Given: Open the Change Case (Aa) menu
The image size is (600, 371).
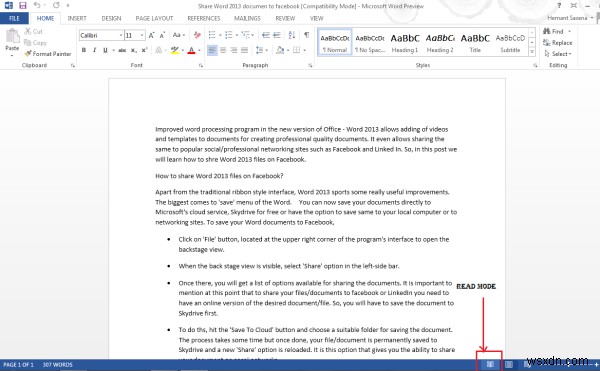Looking at the screenshot, I should coord(178,35).
